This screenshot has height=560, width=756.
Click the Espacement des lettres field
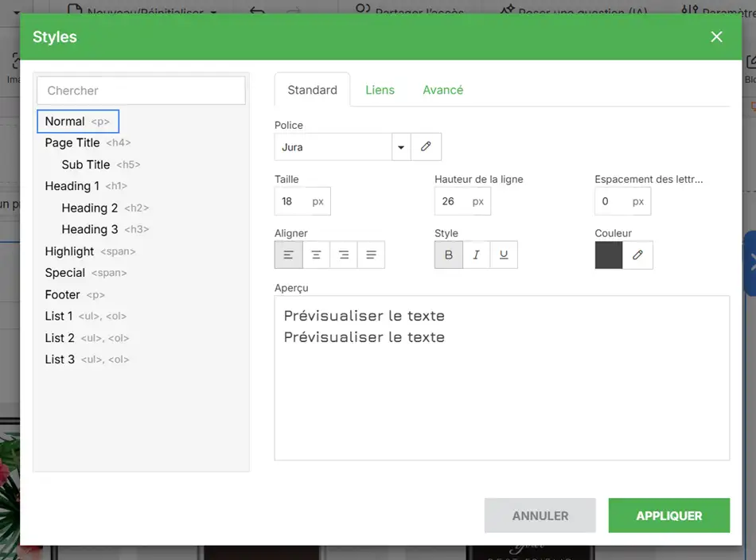[622, 201]
